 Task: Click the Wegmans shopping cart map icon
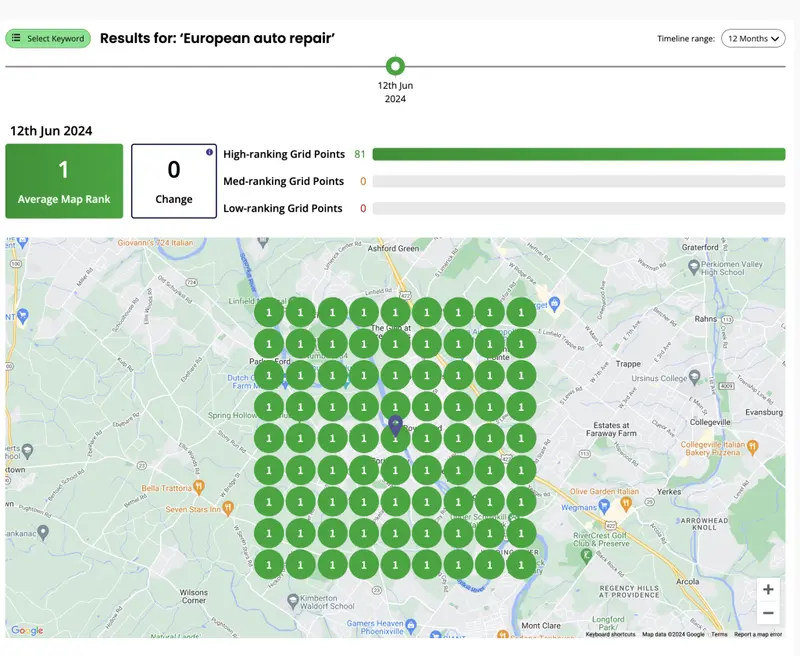pos(604,507)
